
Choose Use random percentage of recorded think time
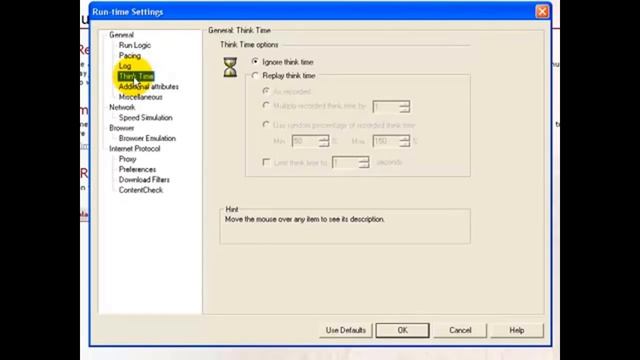pyautogui.click(x=266, y=124)
